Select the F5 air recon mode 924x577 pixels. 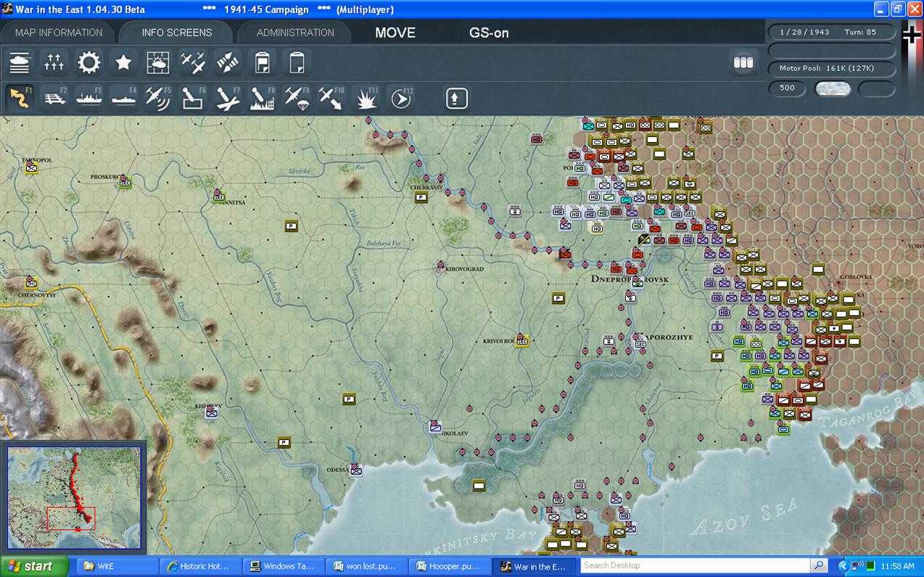click(158, 98)
